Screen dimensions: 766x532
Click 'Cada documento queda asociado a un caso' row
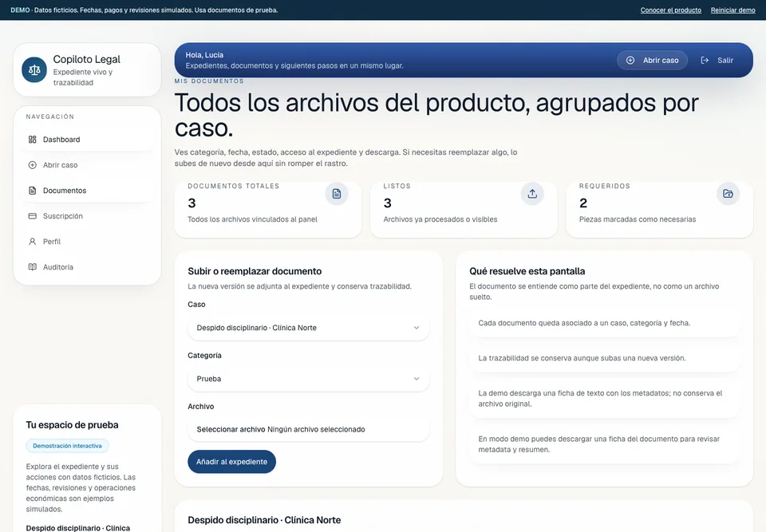(x=604, y=323)
